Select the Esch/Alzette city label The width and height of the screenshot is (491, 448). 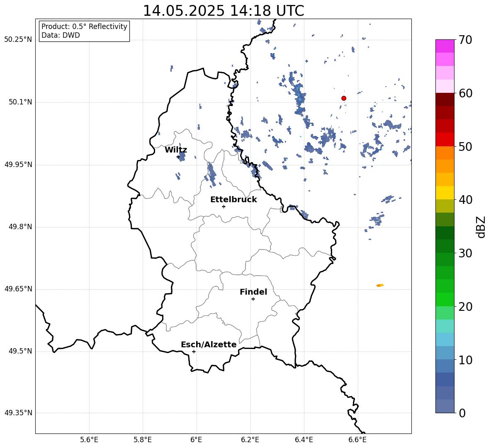(209, 344)
